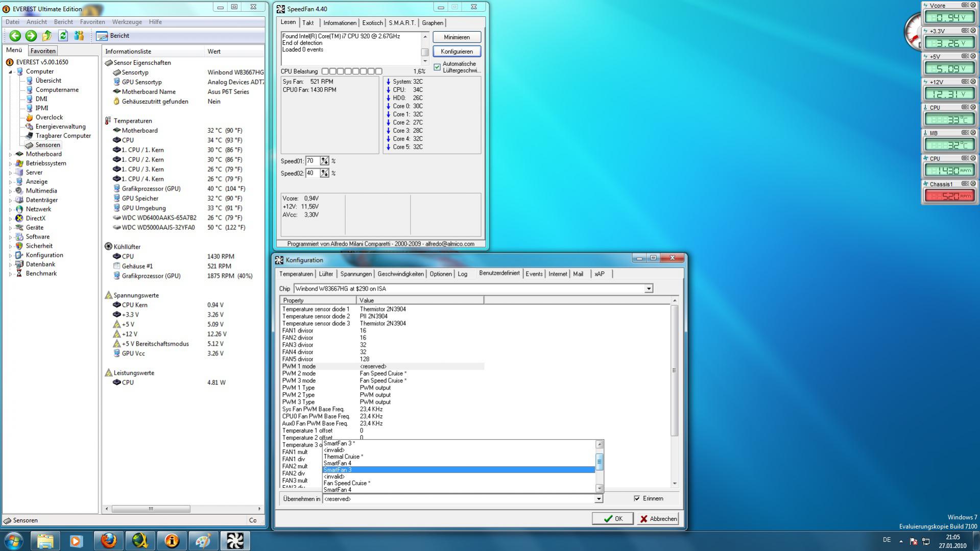The width and height of the screenshot is (980, 551).
Task: Click the flag notification icon in the system tray
Action: [x=914, y=541]
